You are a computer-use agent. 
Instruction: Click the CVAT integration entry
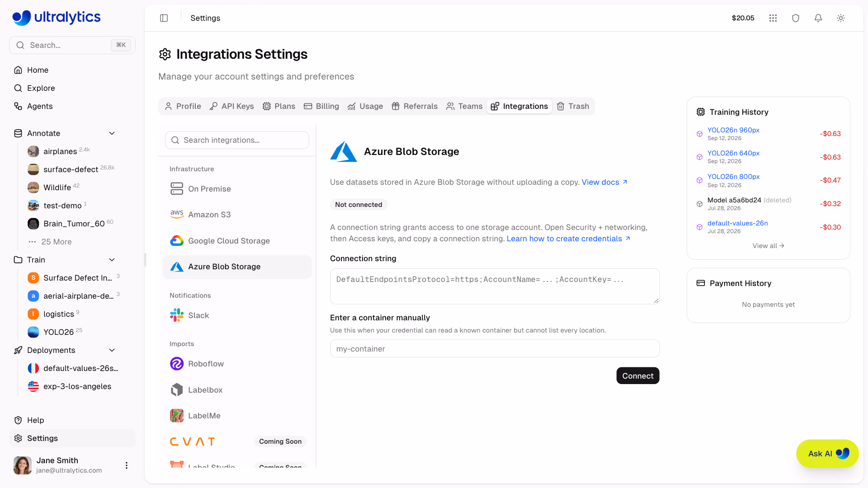[237, 441]
